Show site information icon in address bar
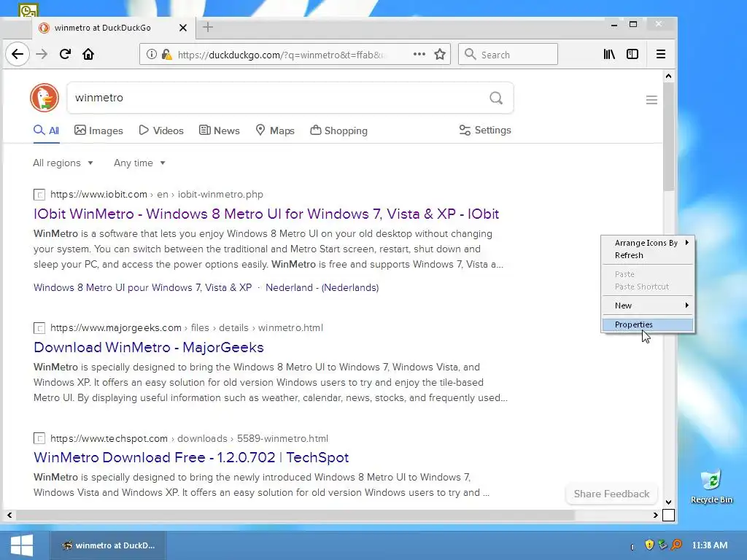Viewport: 747px width, 560px height. [x=152, y=54]
